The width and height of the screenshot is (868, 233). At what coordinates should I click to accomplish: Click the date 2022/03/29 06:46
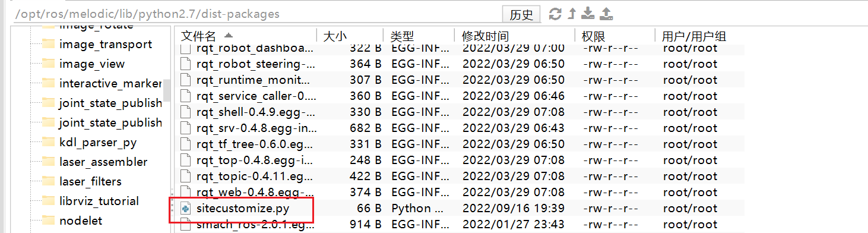click(513, 96)
